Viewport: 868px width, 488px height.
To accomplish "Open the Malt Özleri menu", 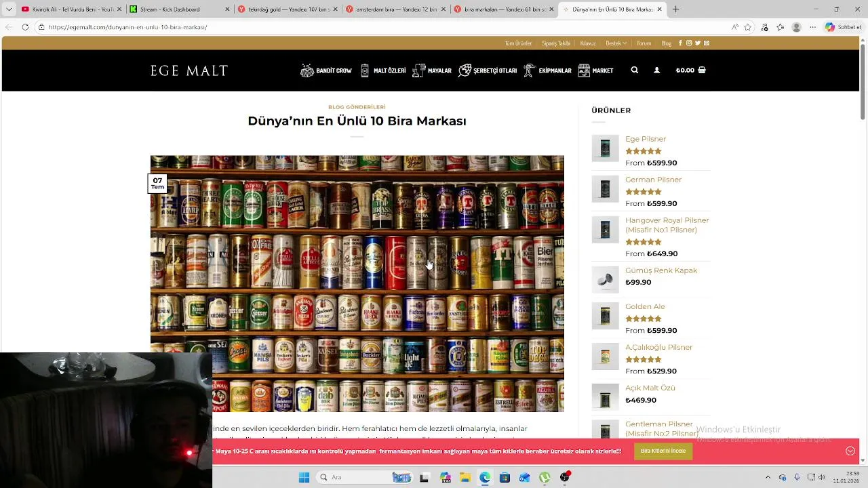I will [x=383, y=70].
